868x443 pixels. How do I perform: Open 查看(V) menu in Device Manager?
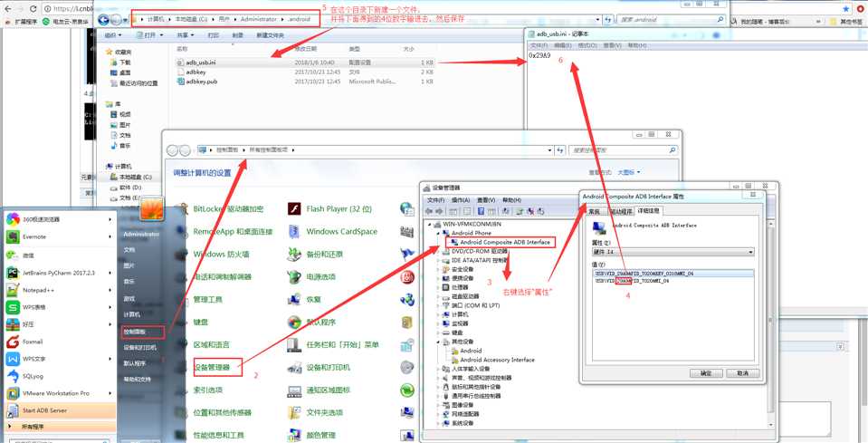click(x=486, y=200)
